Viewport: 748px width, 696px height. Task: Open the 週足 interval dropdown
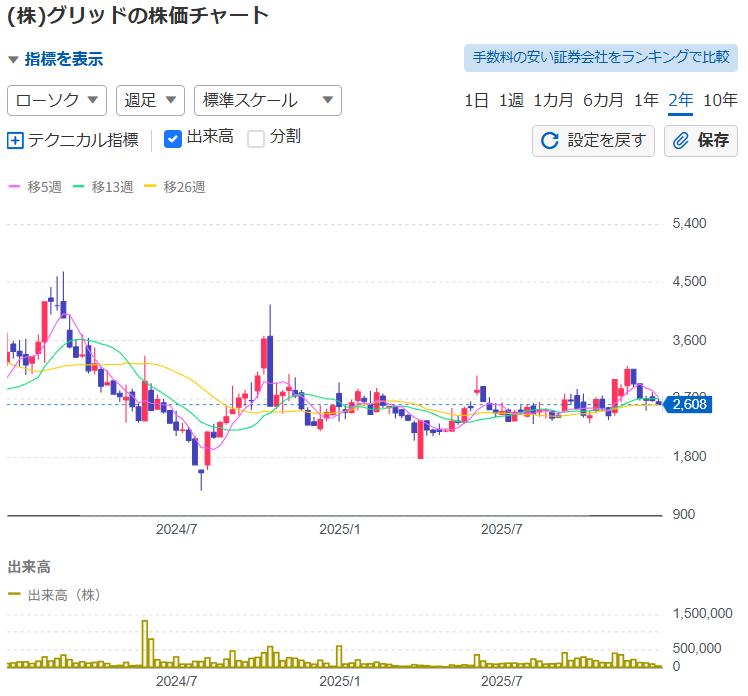150,100
